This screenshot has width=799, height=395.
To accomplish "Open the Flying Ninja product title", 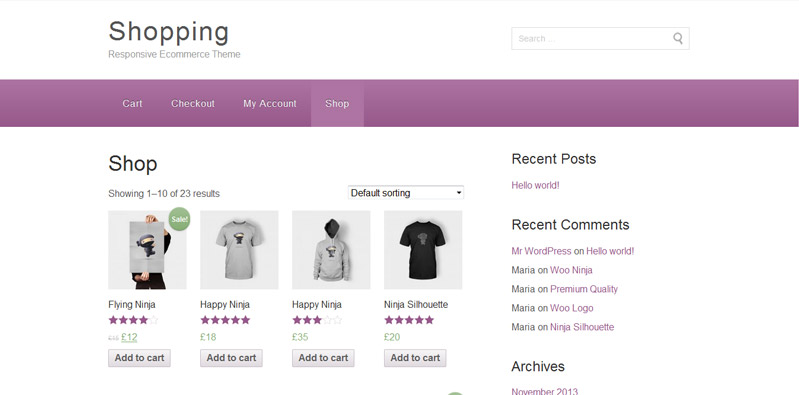I will 131,304.
